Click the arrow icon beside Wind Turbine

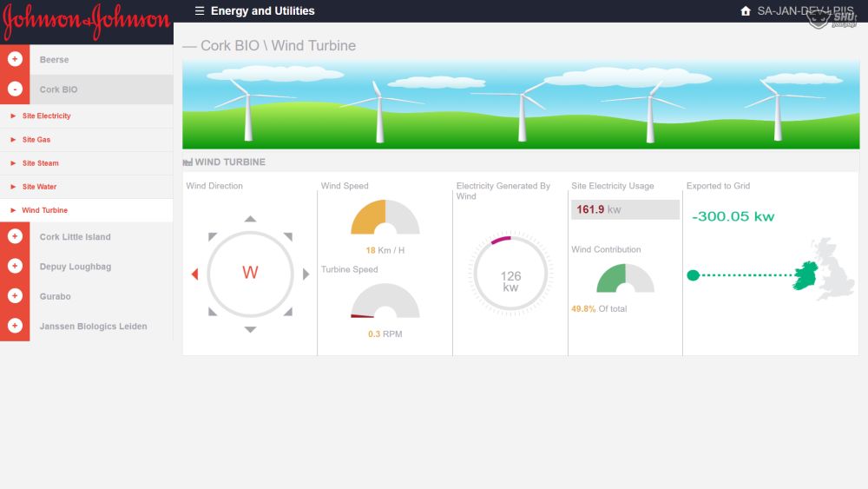(13, 210)
